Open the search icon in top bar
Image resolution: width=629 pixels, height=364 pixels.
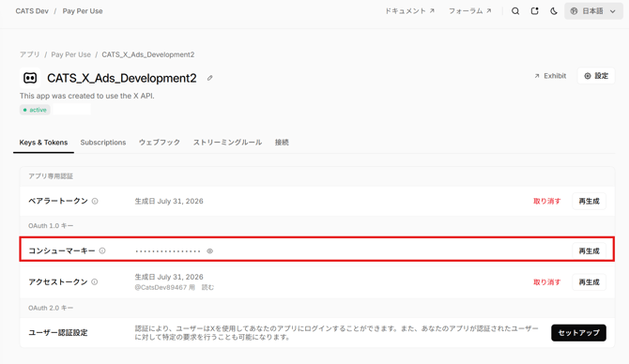click(x=515, y=11)
